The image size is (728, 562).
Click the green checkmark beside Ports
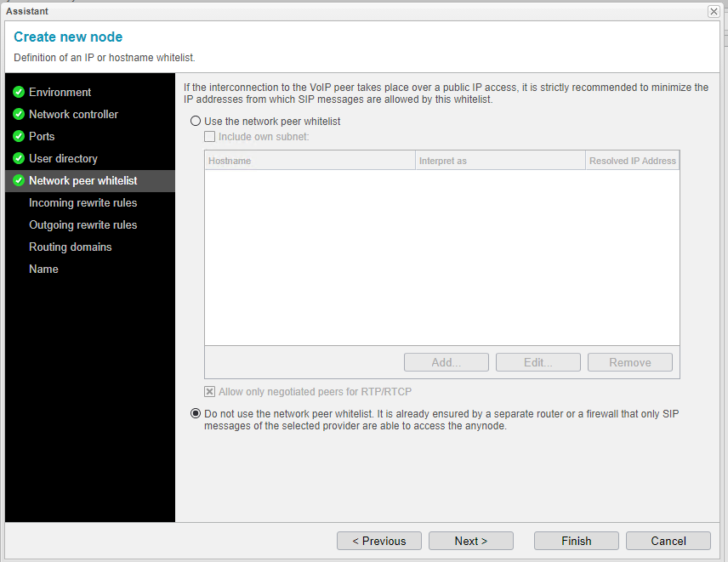[x=19, y=136]
